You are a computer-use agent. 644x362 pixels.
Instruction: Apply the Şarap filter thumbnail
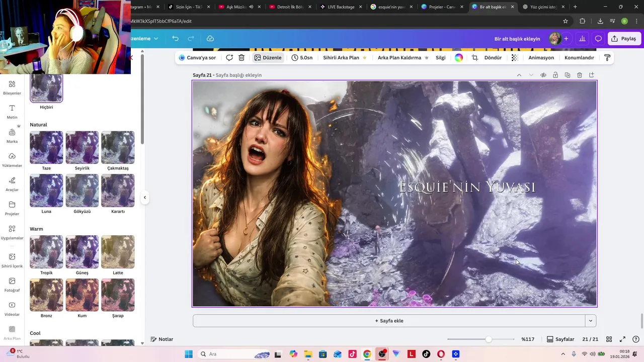(118, 295)
